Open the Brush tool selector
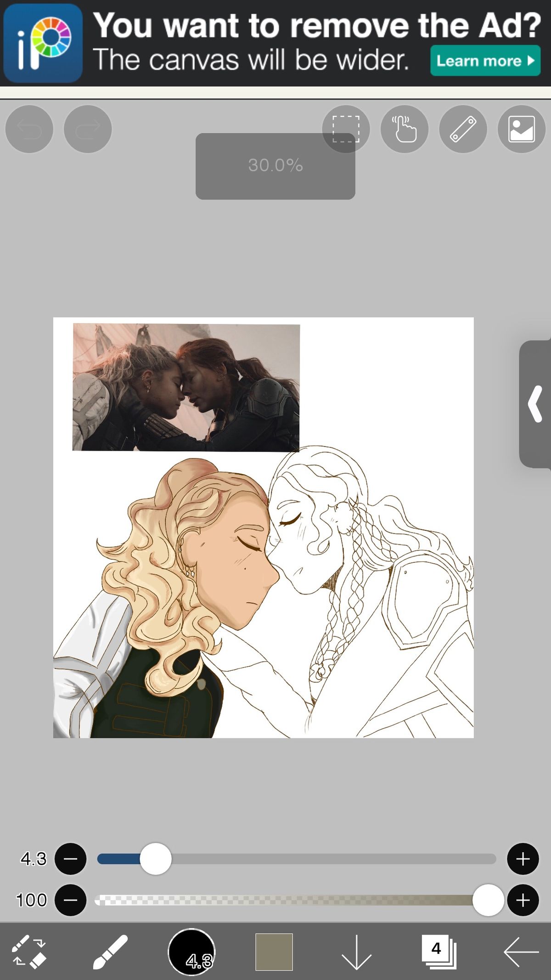The image size is (551, 980). click(x=110, y=952)
